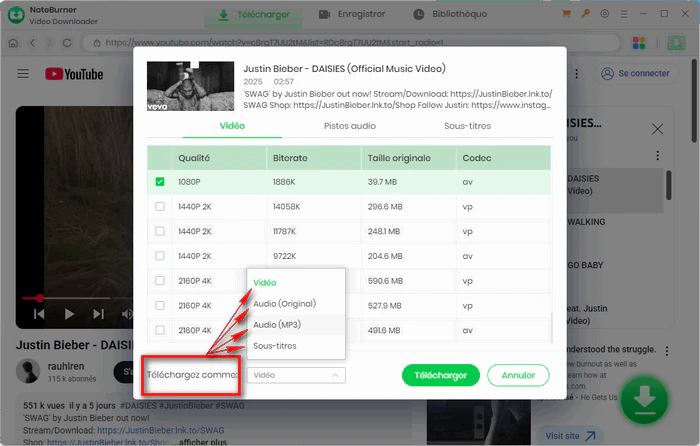Click the green Télécharger dialog button
The image size is (700, 446).
pos(441,375)
